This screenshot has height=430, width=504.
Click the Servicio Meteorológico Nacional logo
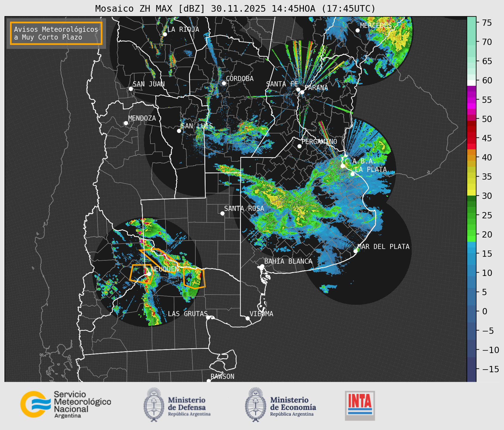[65, 404]
